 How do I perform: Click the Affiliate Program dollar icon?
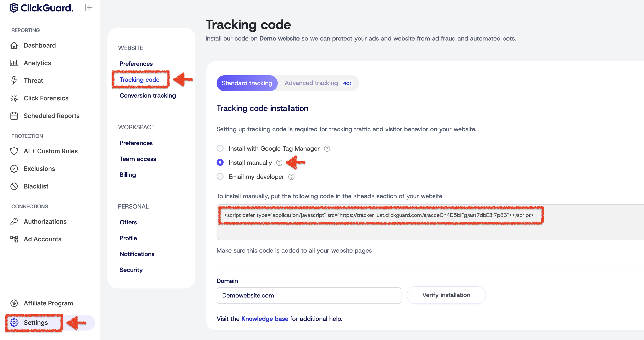[x=14, y=303]
